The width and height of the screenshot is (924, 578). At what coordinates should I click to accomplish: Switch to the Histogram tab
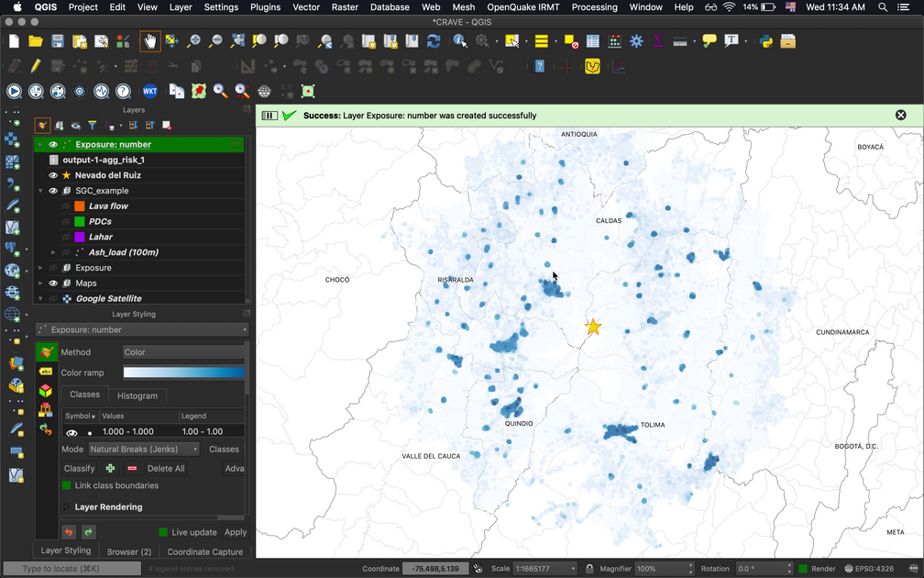pos(137,395)
